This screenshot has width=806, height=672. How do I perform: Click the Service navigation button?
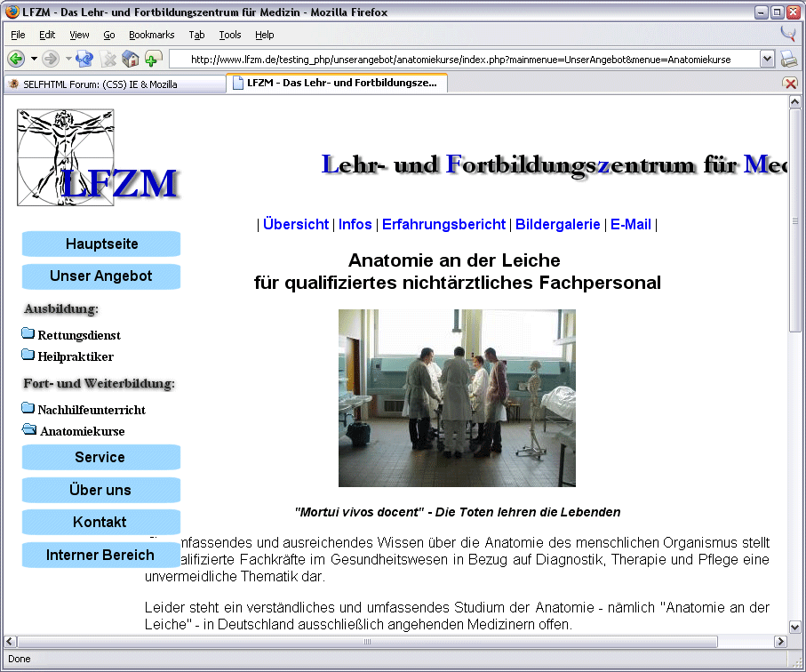101,457
